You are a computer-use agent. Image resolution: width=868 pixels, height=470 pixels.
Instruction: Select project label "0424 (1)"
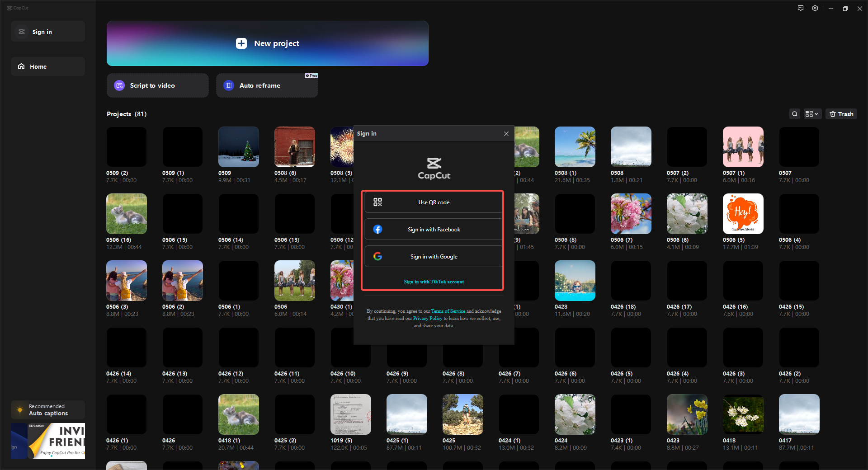coord(509,441)
